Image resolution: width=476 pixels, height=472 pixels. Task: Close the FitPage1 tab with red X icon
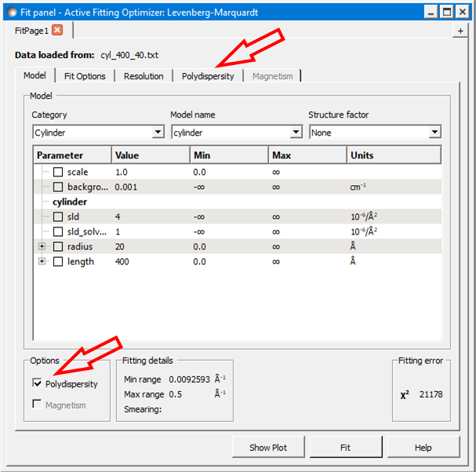point(57,30)
